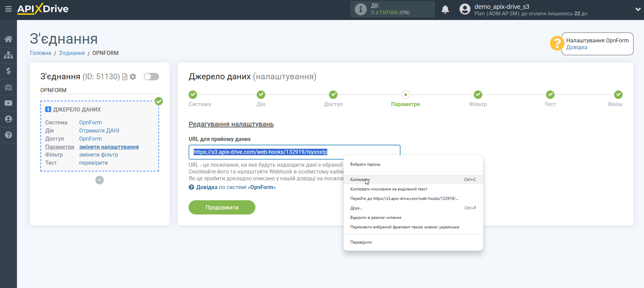Viewport: 644px width, 288px height.
Task: Click змінити фільтр link
Action: [98, 155]
